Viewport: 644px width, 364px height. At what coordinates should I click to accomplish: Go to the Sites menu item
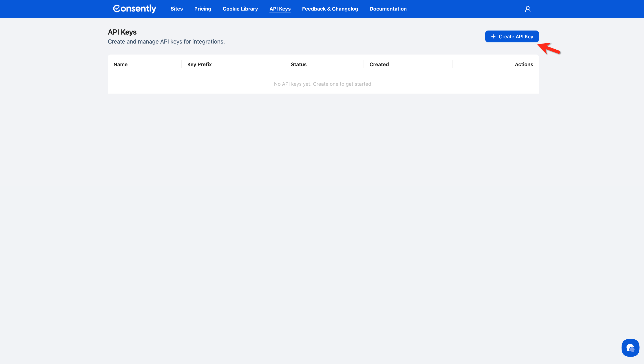pyautogui.click(x=176, y=9)
